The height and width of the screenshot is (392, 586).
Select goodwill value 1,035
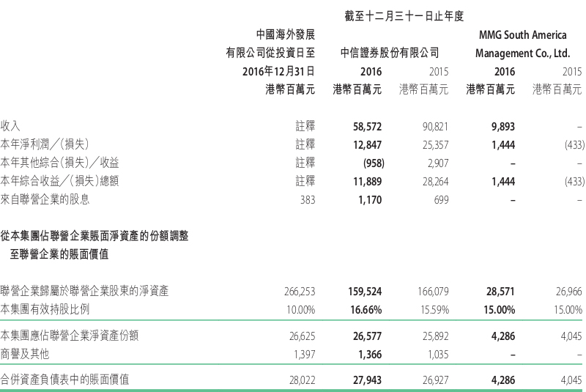[438, 355]
